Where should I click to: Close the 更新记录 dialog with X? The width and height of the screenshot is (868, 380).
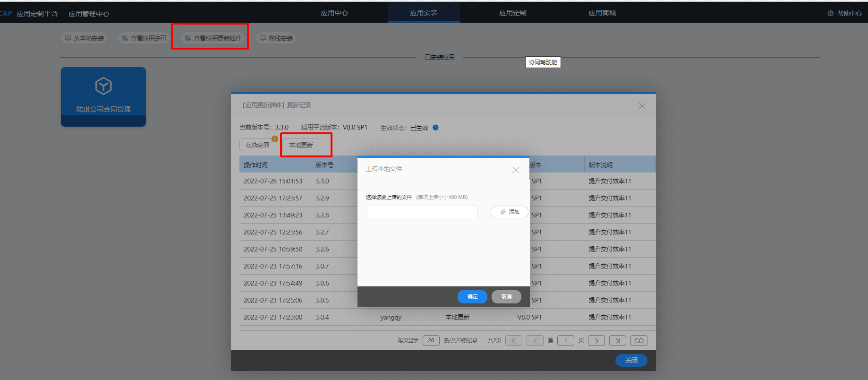(642, 106)
